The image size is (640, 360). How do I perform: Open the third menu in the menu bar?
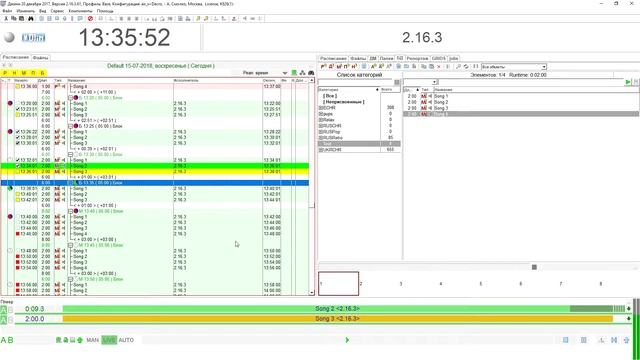(42, 11)
